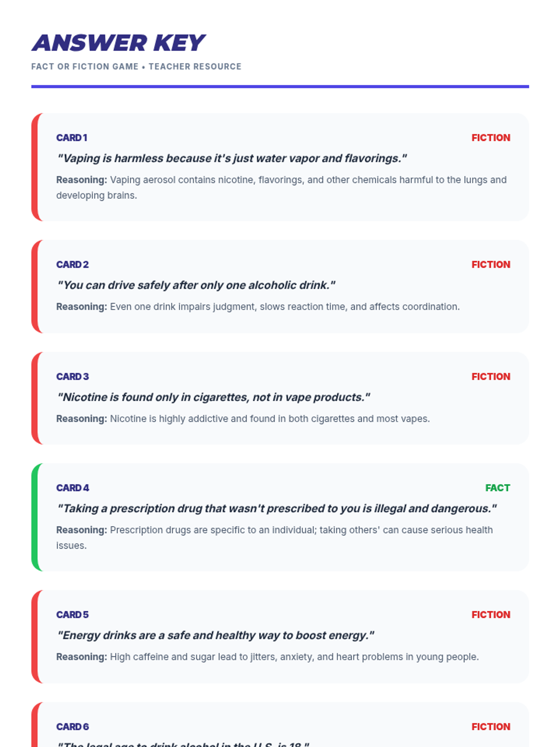Click the energy drinks statement on Card 5

[215, 635]
